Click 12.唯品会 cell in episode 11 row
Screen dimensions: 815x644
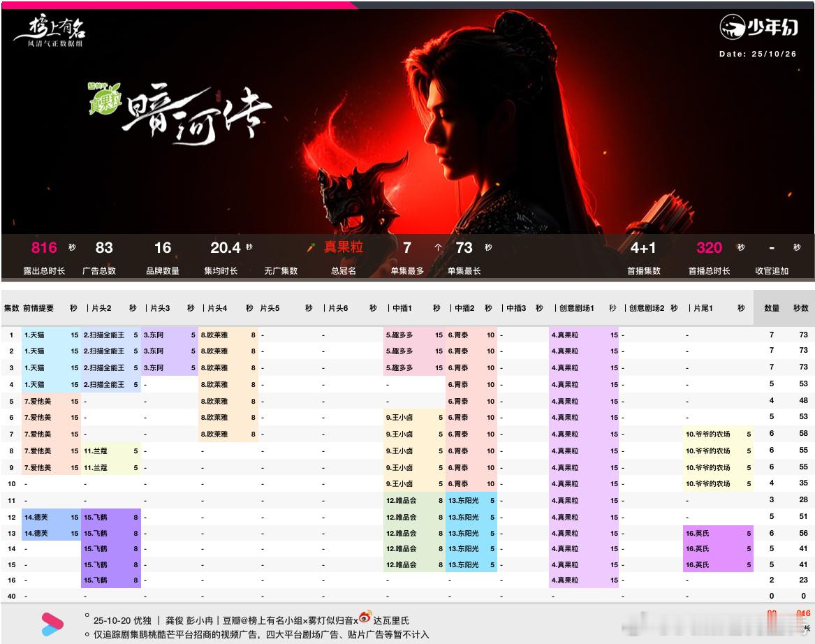click(x=414, y=500)
